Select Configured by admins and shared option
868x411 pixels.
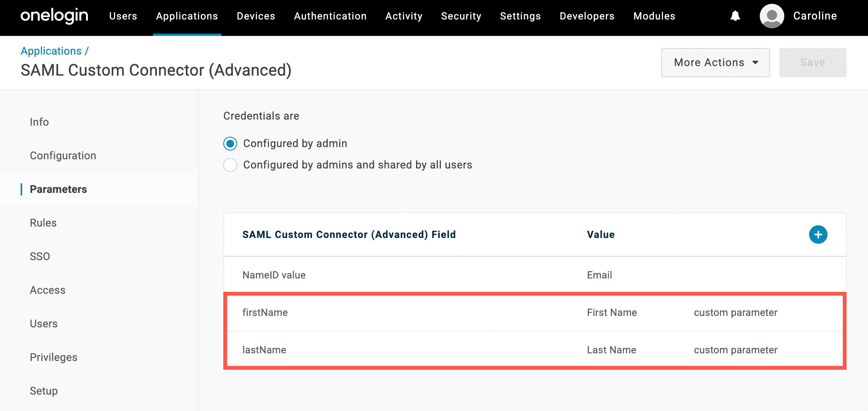[230, 165]
